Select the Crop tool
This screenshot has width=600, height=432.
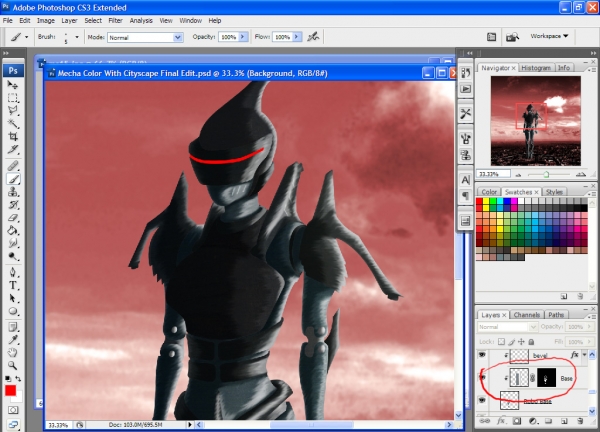[x=13, y=136]
